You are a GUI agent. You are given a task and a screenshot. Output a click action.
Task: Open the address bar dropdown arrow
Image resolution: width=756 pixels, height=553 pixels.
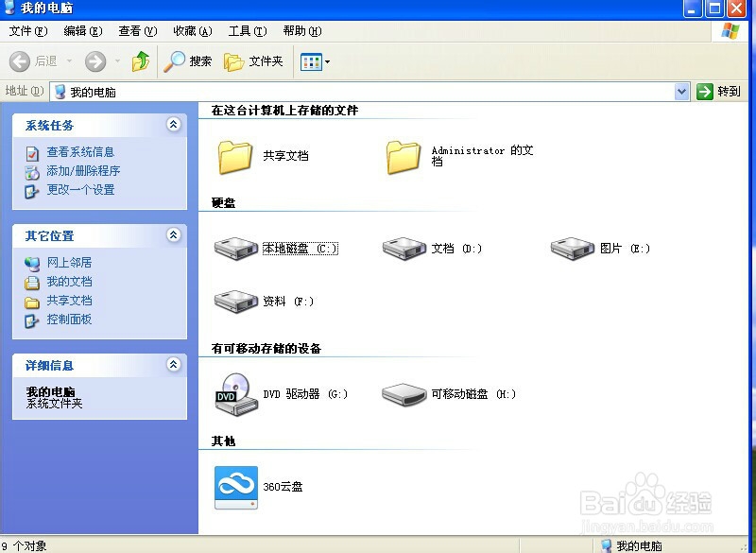click(681, 91)
